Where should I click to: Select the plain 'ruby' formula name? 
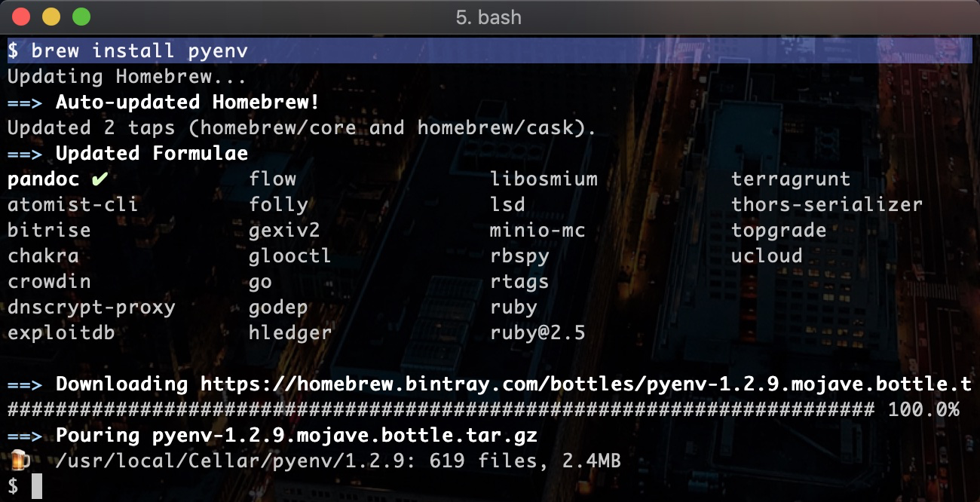pos(513,308)
